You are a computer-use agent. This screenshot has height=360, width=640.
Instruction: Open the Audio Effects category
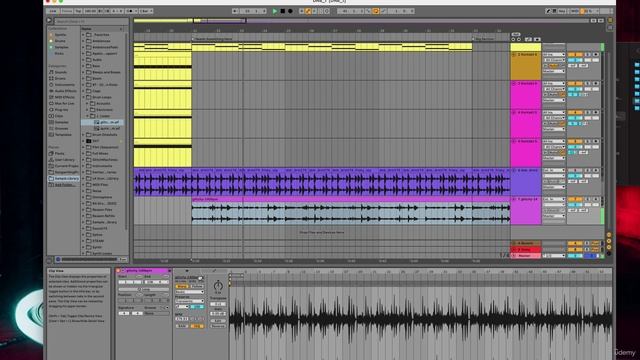click(65, 91)
